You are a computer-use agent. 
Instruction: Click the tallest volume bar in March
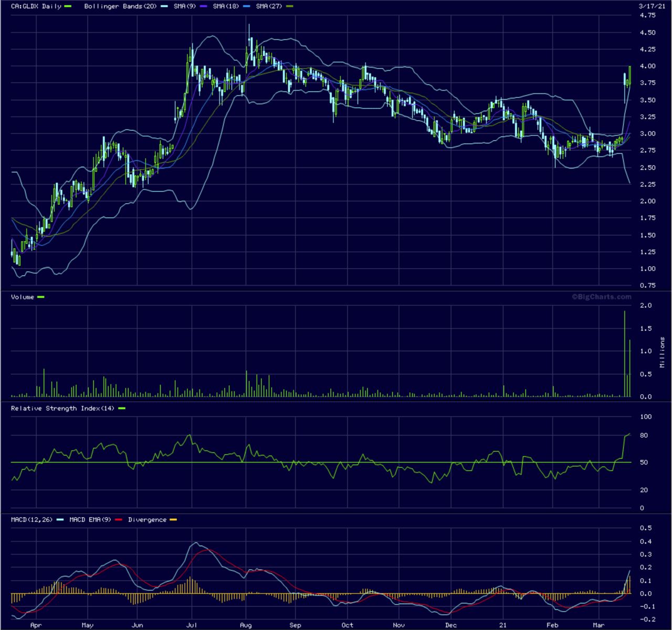[625, 354]
